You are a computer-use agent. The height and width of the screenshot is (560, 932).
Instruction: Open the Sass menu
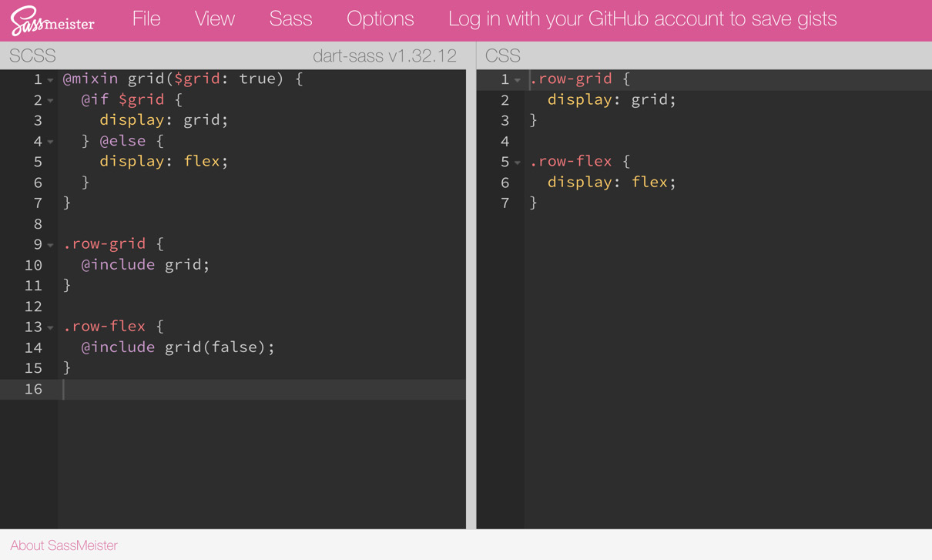click(x=290, y=19)
